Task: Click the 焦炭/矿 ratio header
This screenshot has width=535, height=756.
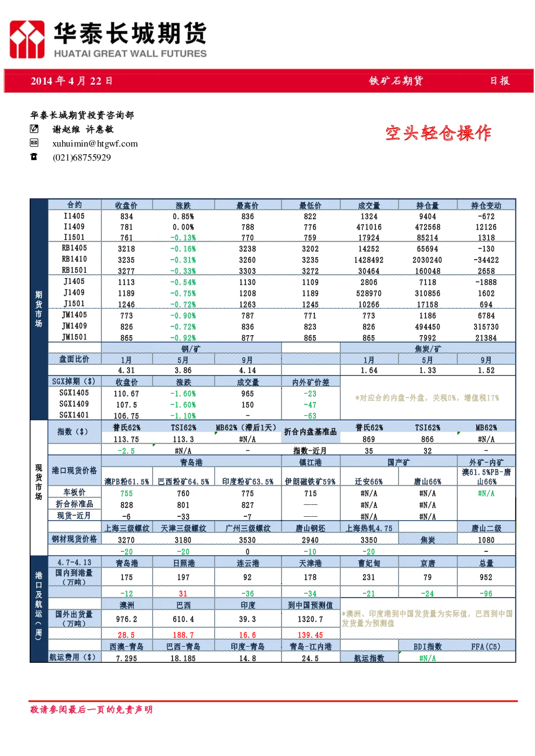Action: 428,349
